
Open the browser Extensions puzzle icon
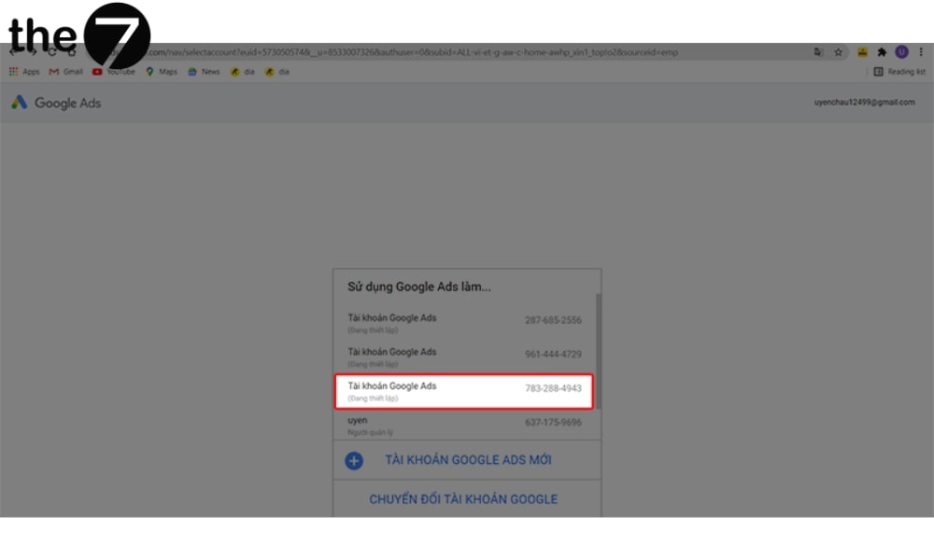882,52
